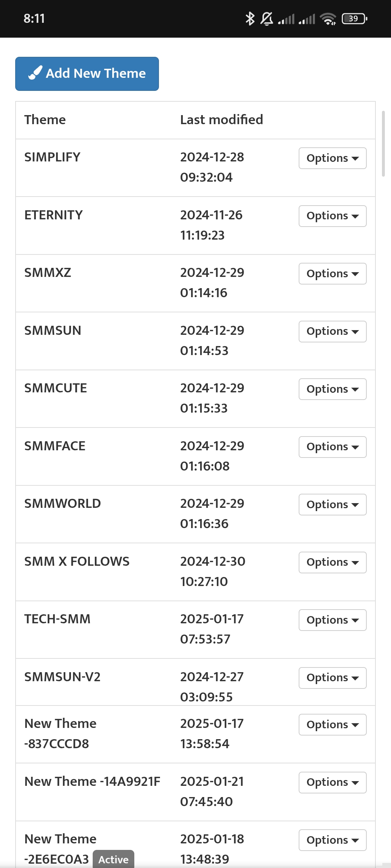Tap the Wi-Fi status icon

point(328,18)
